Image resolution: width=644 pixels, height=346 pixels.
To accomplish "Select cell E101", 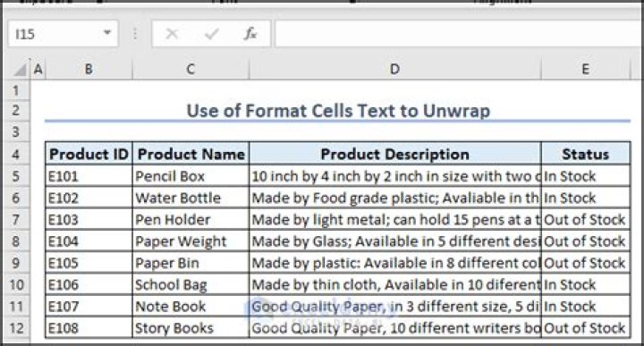I will 89,176.
